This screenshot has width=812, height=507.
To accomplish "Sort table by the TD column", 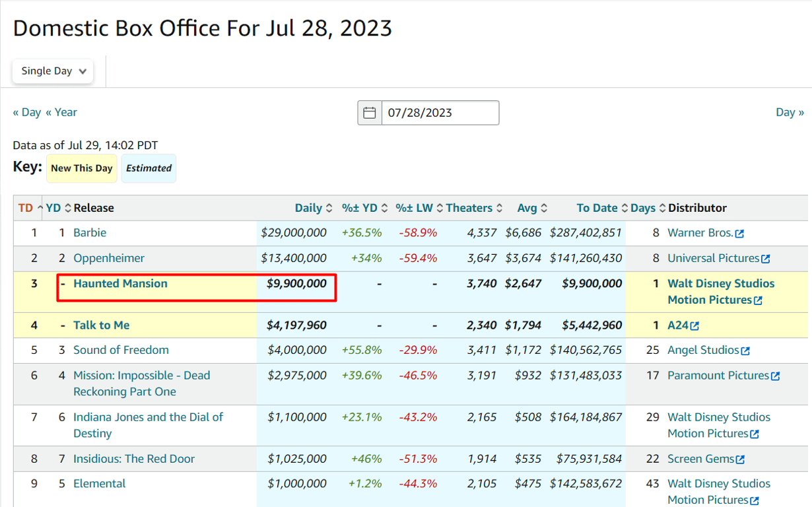I will 26,208.
